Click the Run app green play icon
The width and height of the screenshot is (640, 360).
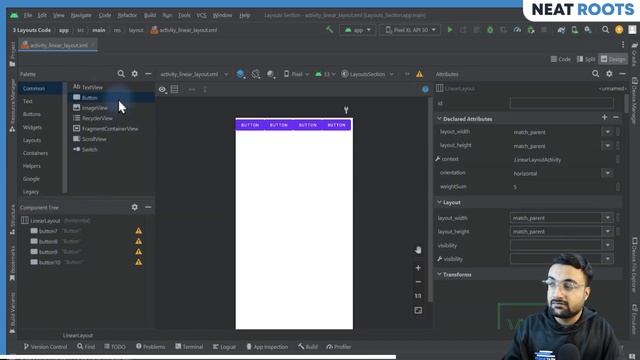point(450,30)
